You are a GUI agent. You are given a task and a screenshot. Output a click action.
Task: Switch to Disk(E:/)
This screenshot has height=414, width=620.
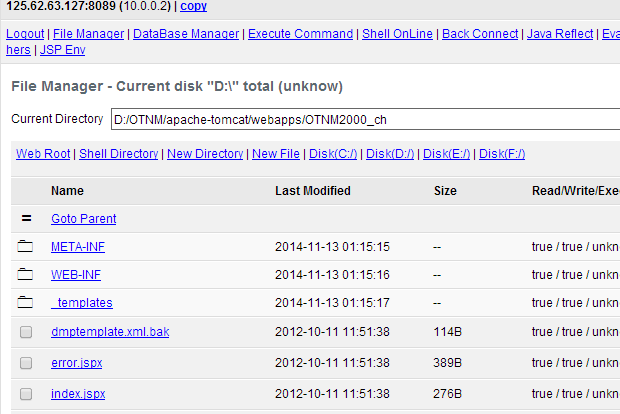pyautogui.click(x=446, y=154)
